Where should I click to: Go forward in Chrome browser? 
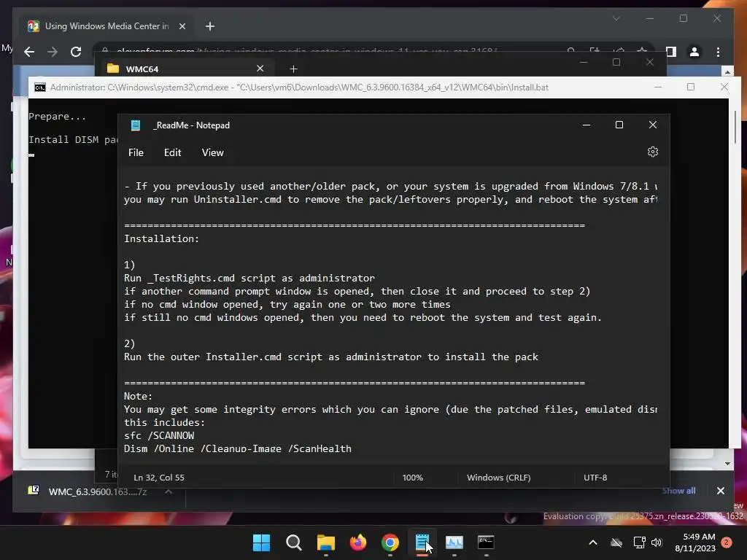pyautogui.click(x=53, y=52)
